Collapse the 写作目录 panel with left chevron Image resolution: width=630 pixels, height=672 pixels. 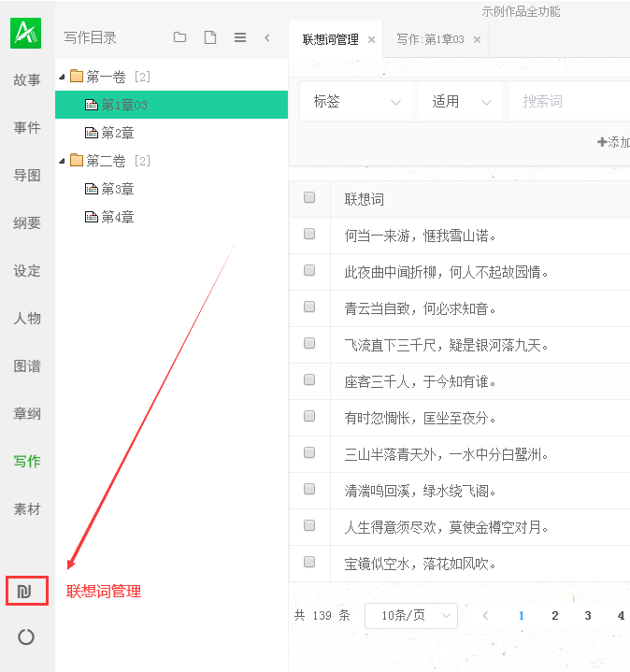coord(267,37)
